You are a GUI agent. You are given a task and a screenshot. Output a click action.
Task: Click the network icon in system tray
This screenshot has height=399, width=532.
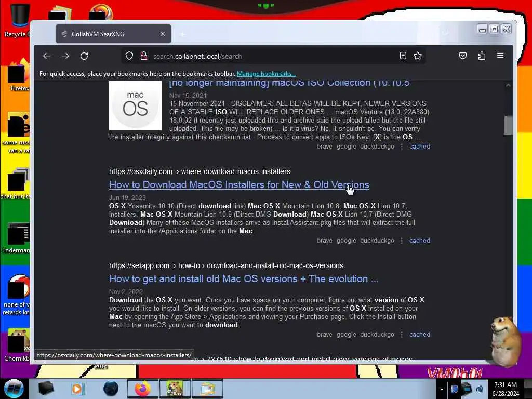(467, 389)
